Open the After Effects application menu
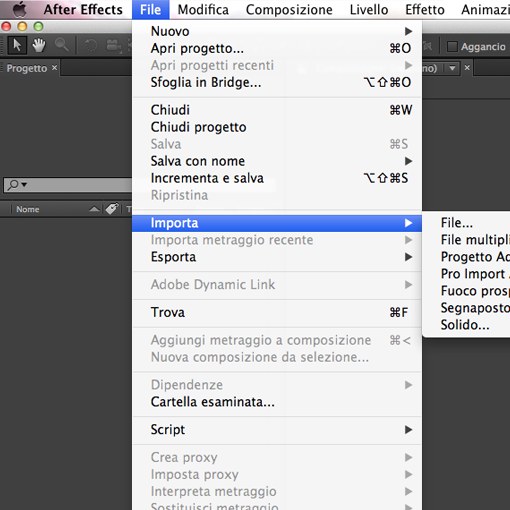 point(83,9)
